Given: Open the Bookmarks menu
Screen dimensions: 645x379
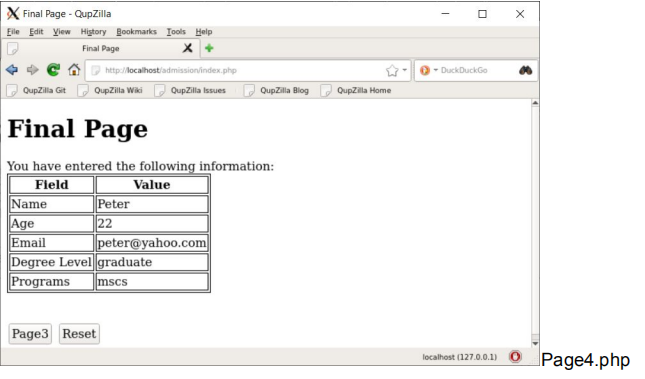Looking at the screenshot, I should pyautogui.click(x=137, y=32).
